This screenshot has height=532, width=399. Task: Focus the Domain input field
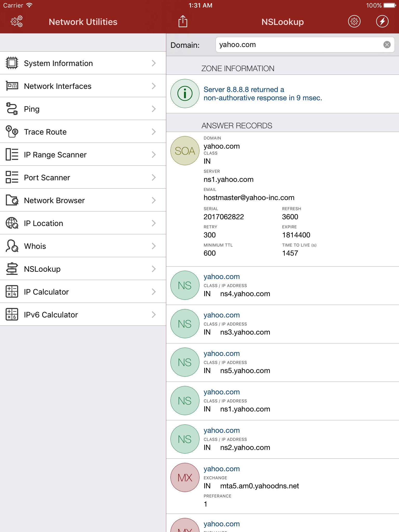tap(305, 45)
